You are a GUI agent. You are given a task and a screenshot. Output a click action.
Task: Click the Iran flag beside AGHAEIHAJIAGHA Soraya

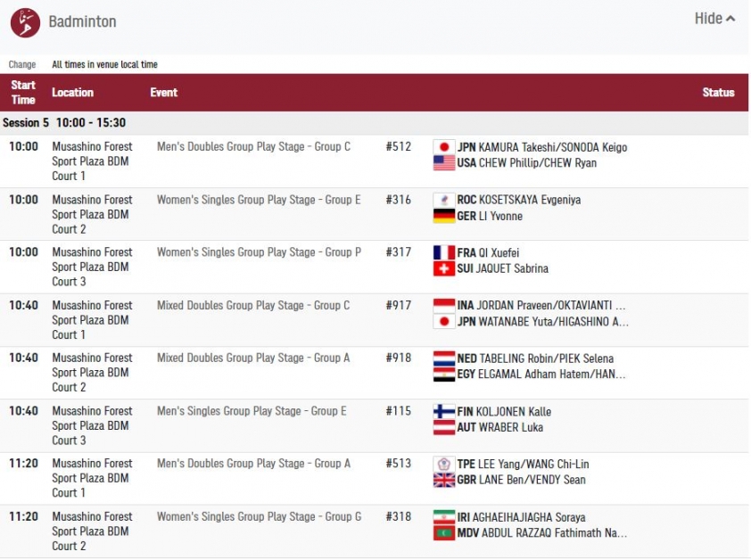tap(444, 517)
